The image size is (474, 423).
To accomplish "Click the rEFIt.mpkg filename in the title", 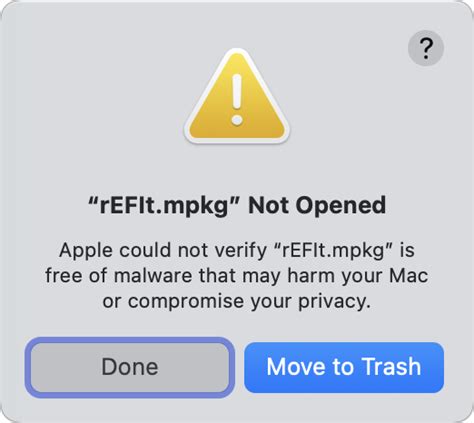I will (163, 206).
